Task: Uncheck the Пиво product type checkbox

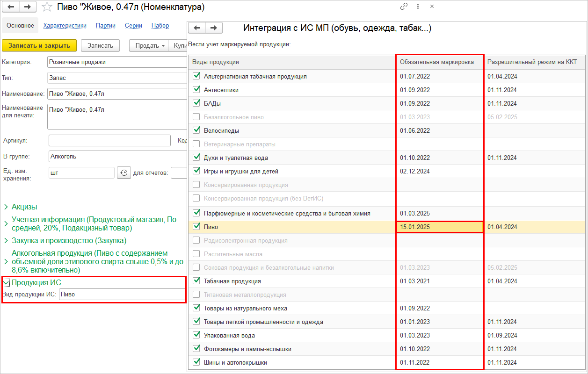Action: (x=196, y=227)
